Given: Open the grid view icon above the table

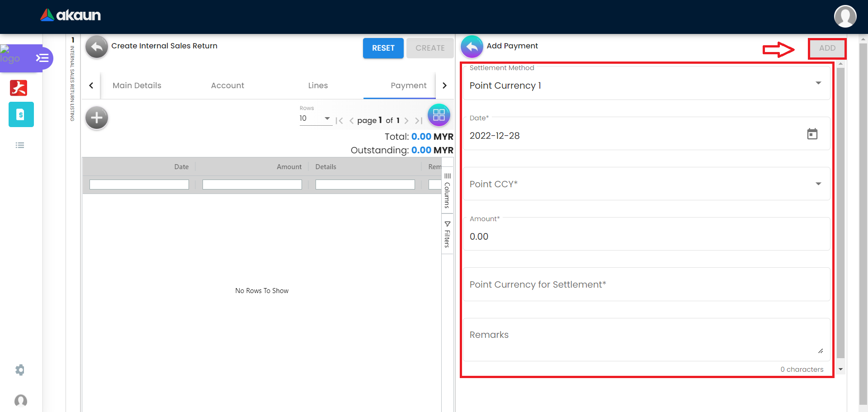Looking at the screenshot, I should point(439,115).
